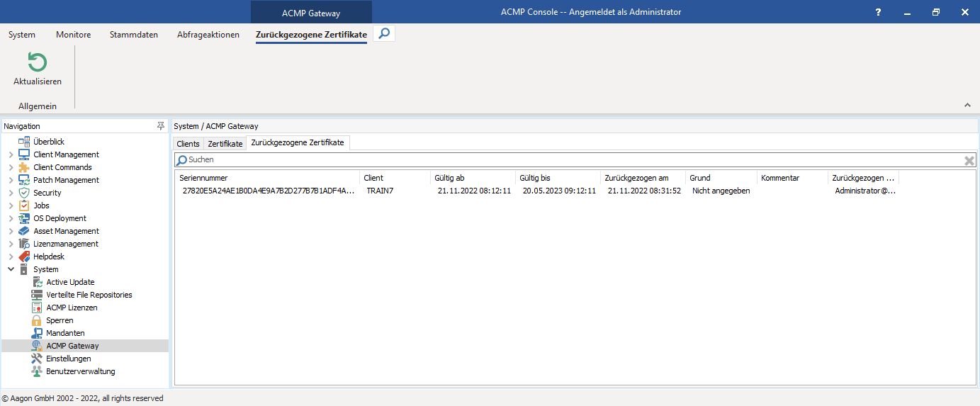Sort by Grund column header
The height and width of the screenshot is (406, 980).
(721, 178)
